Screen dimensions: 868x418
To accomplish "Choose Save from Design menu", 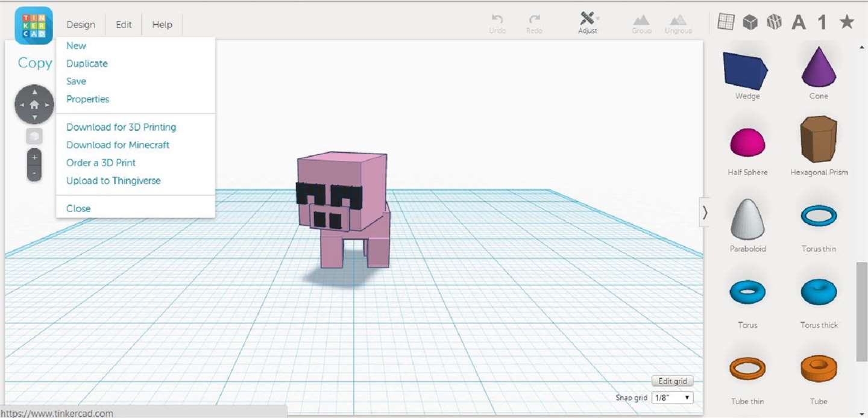I will pos(76,81).
